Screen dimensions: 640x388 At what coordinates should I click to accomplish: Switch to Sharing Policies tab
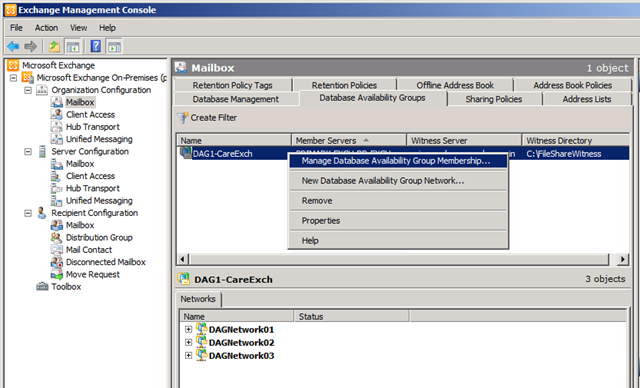(494, 99)
